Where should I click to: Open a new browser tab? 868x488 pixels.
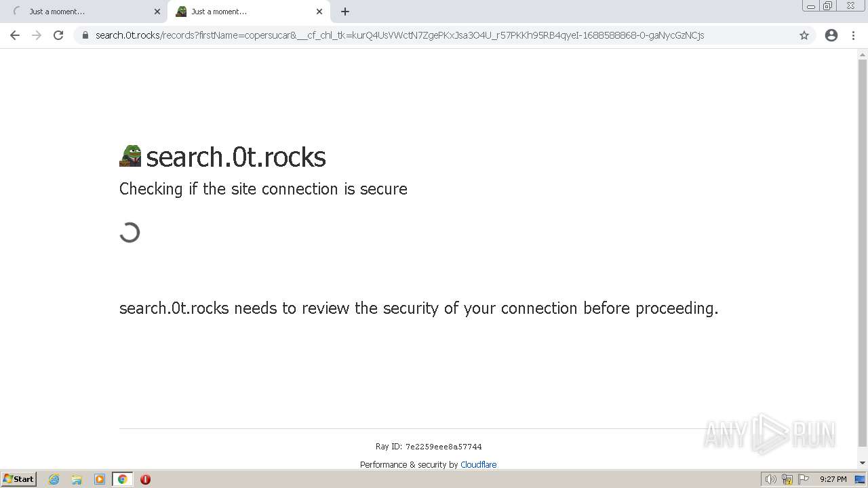(x=345, y=12)
